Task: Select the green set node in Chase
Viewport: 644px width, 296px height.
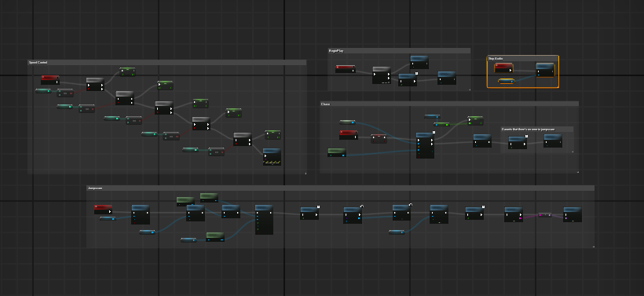Action: tap(475, 121)
